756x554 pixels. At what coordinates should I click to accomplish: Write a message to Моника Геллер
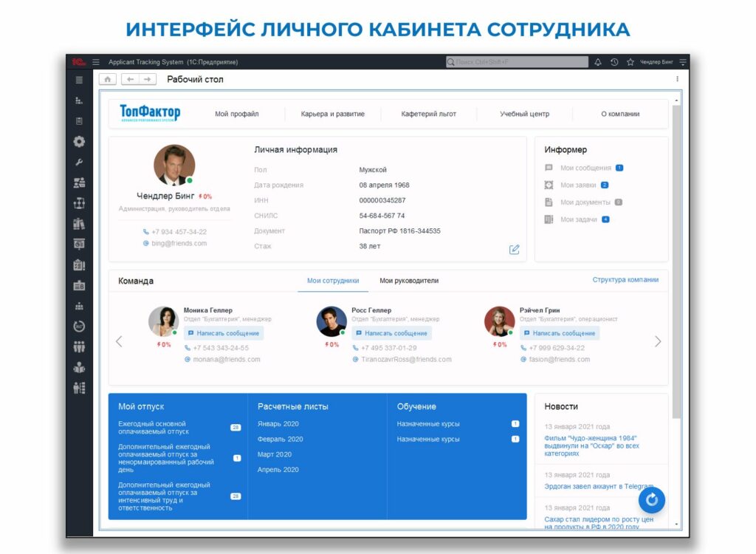[x=223, y=333]
